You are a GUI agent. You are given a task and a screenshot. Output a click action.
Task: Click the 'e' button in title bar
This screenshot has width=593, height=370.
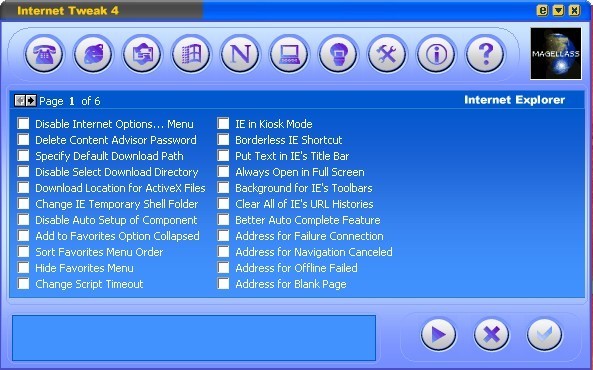point(542,10)
